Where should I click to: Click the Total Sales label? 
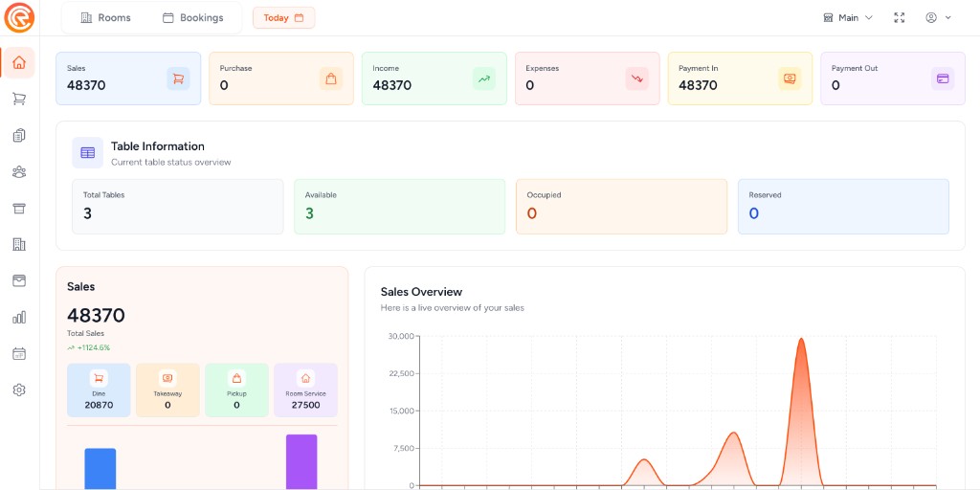point(85,334)
